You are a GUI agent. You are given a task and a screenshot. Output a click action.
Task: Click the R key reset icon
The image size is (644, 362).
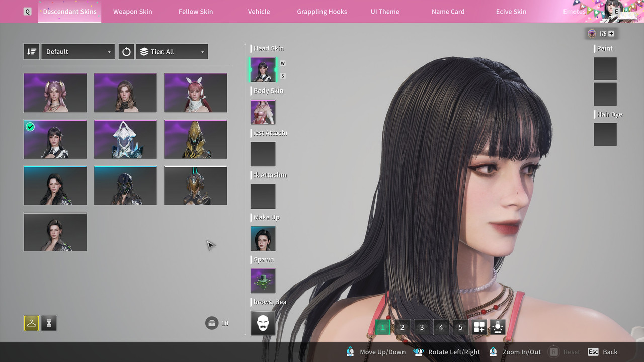click(x=554, y=352)
